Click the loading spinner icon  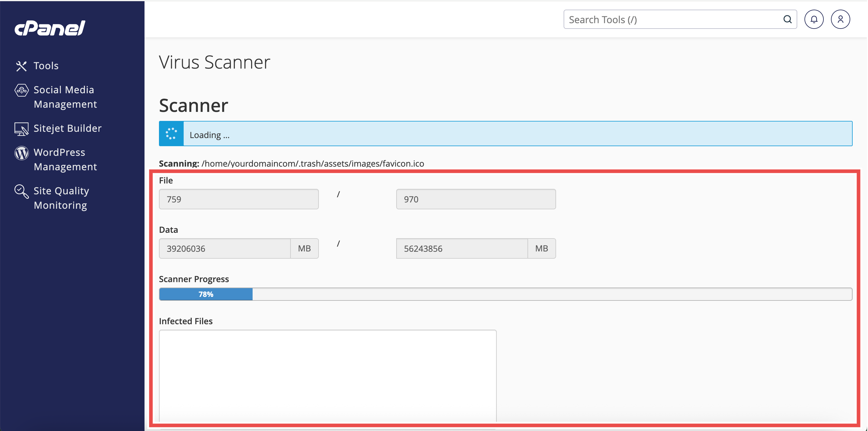(171, 134)
